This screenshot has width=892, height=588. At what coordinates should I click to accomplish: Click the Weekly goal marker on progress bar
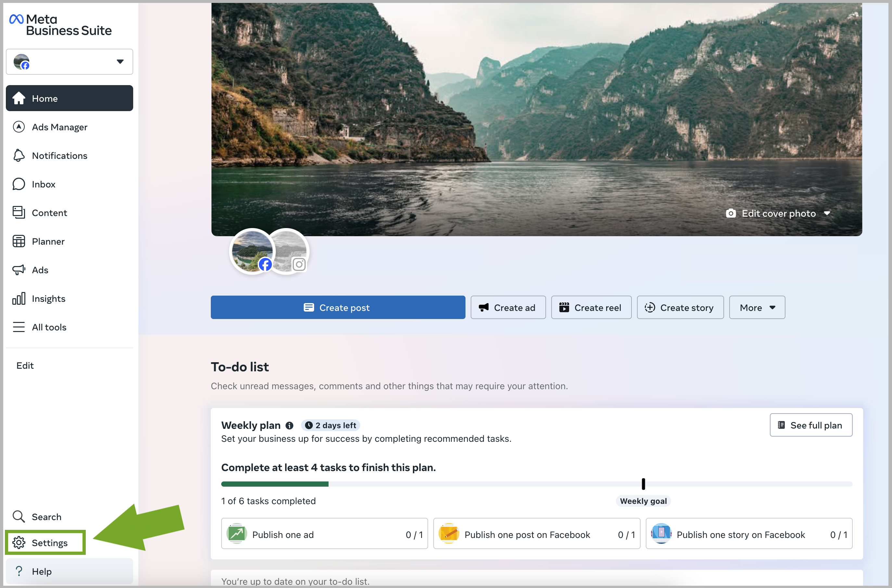pyautogui.click(x=644, y=484)
